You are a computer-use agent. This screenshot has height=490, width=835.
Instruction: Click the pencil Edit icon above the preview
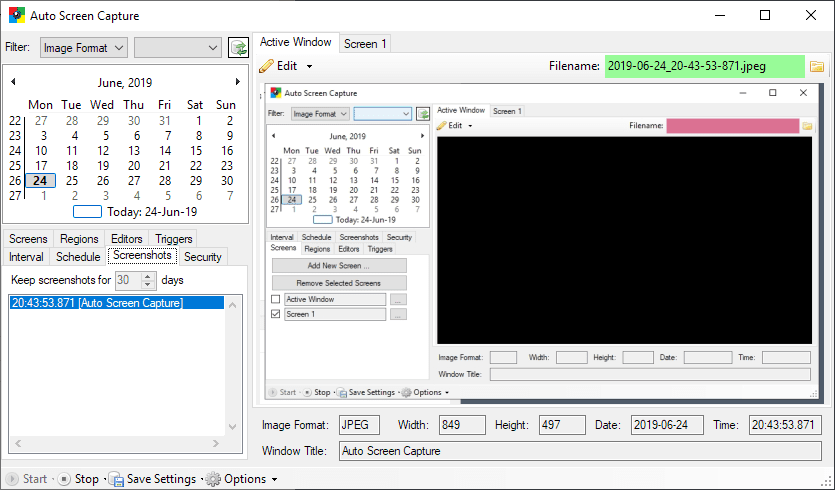266,66
